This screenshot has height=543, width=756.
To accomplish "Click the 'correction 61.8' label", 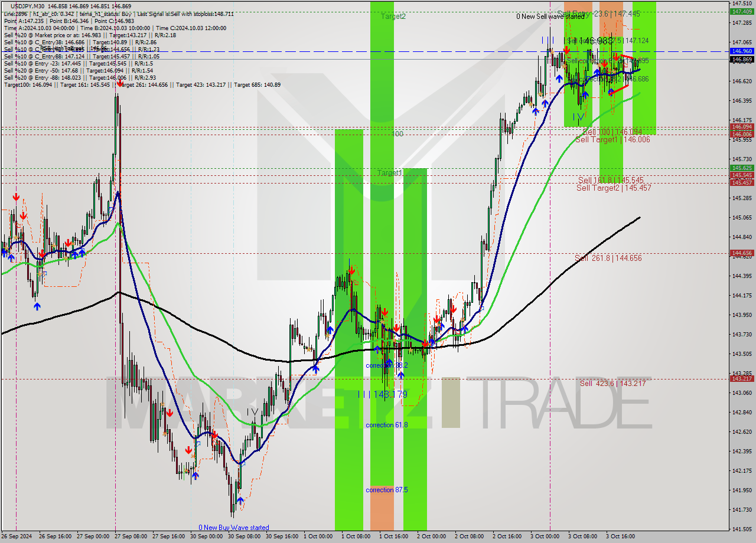I will click(x=387, y=425).
